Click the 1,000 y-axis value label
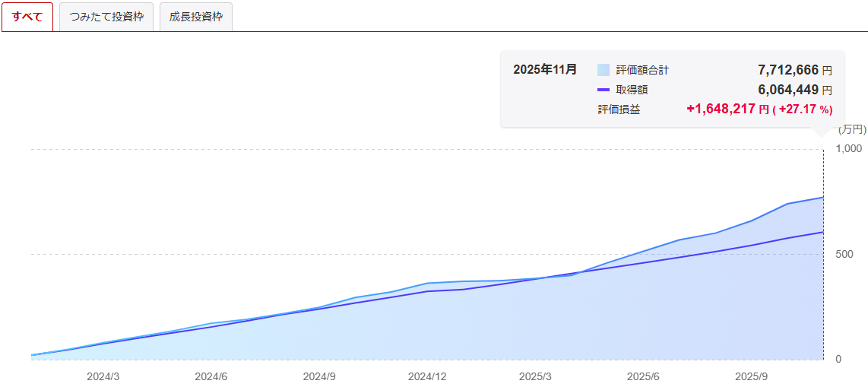 848,149
